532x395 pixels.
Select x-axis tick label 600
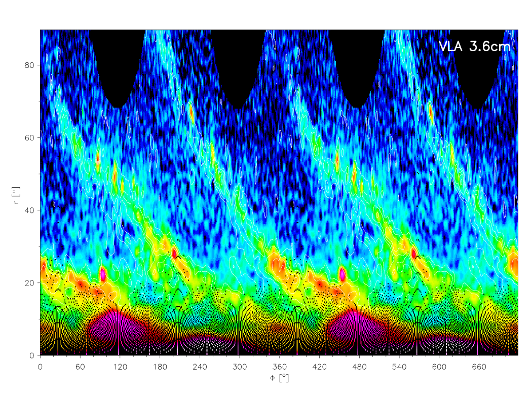click(x=439, y=367)
